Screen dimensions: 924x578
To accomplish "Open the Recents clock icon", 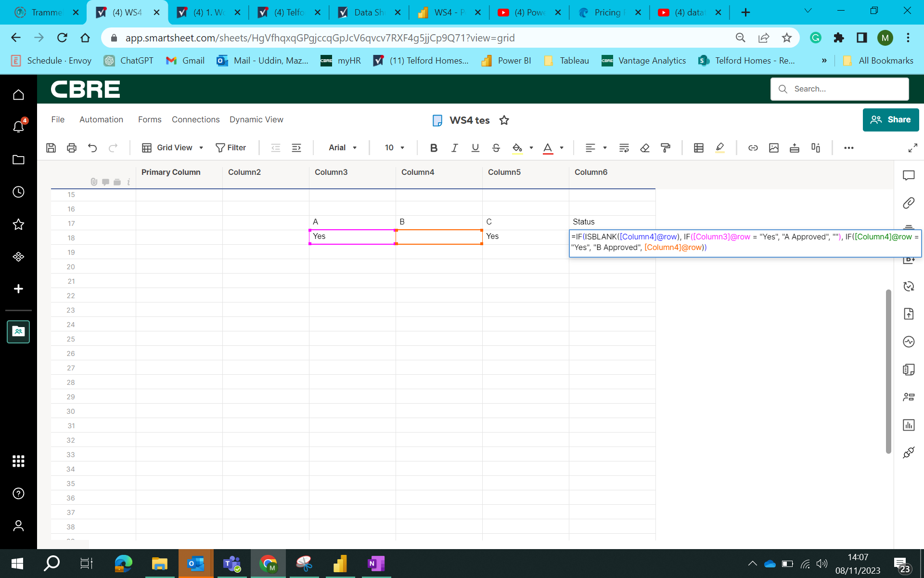I will [18, 192].
